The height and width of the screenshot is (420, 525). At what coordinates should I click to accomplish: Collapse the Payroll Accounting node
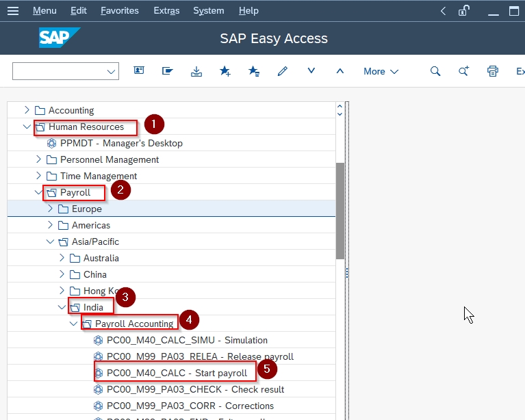(x=73, y=324)
